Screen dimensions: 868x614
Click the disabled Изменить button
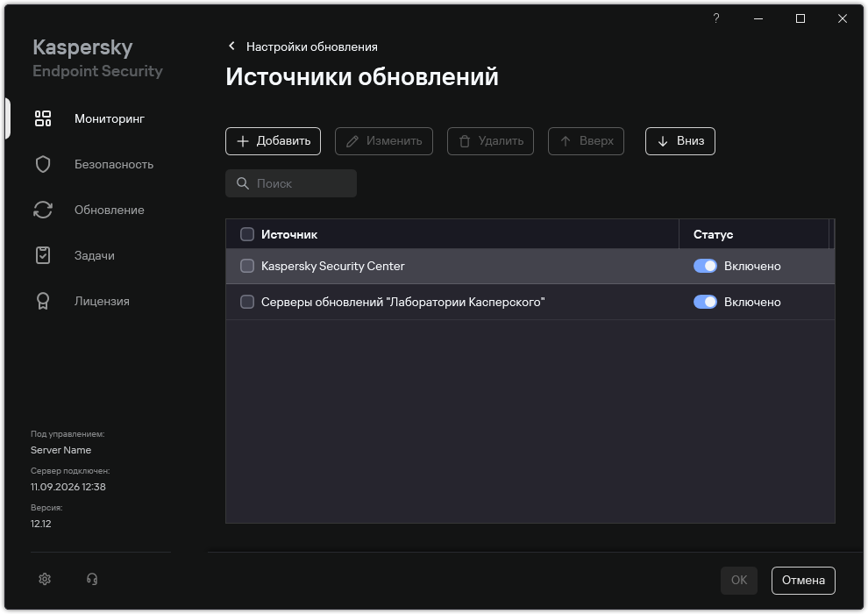coord(384,141)
